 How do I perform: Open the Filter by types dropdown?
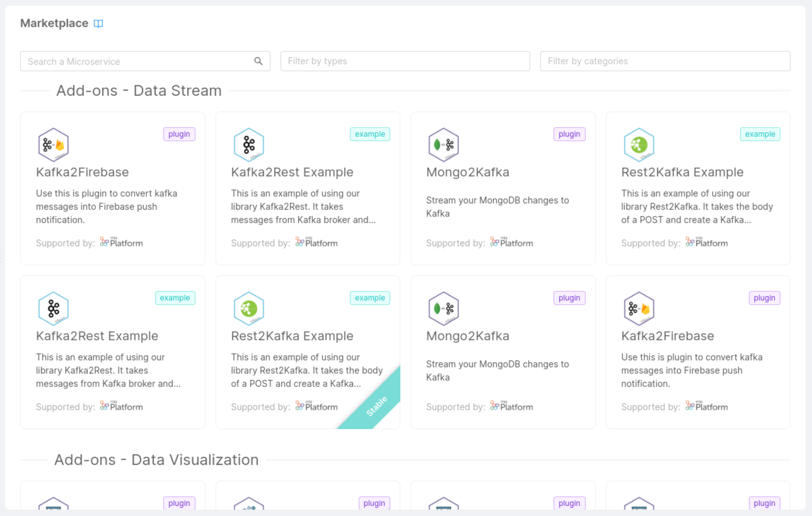405,61
